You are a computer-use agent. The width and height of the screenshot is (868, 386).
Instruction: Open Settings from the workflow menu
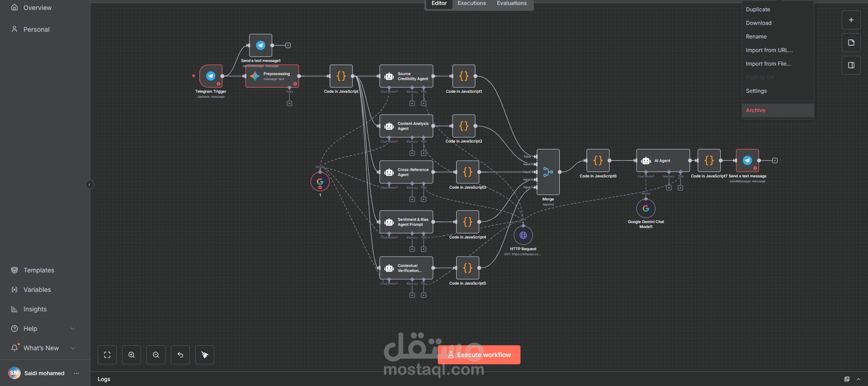point(778,91)
